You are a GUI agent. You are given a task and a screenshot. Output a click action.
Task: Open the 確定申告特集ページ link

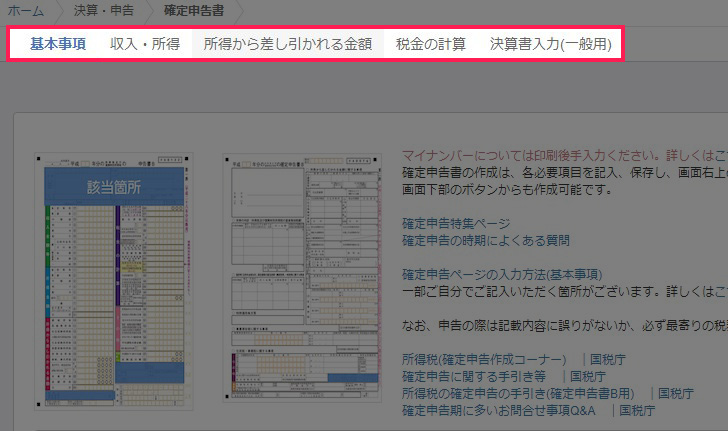[x=455, y=223]
